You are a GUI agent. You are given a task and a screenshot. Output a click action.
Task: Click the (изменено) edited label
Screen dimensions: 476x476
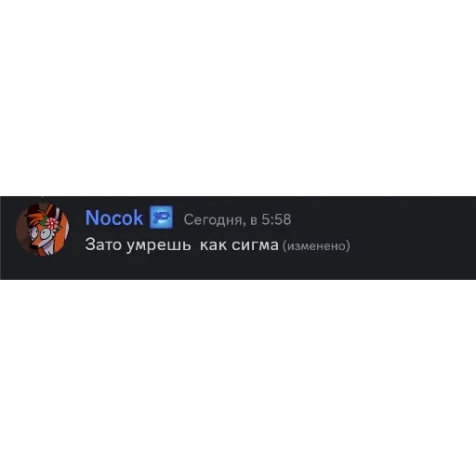coord(316,245)
